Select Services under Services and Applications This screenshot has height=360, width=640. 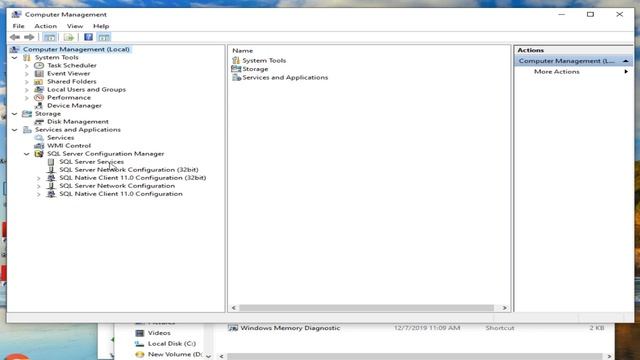60,138
